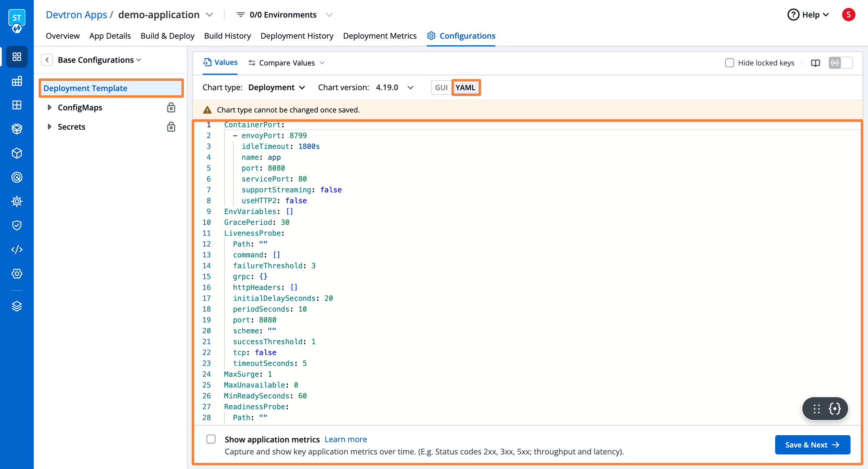Click the environment filter icon

[240, 15]
